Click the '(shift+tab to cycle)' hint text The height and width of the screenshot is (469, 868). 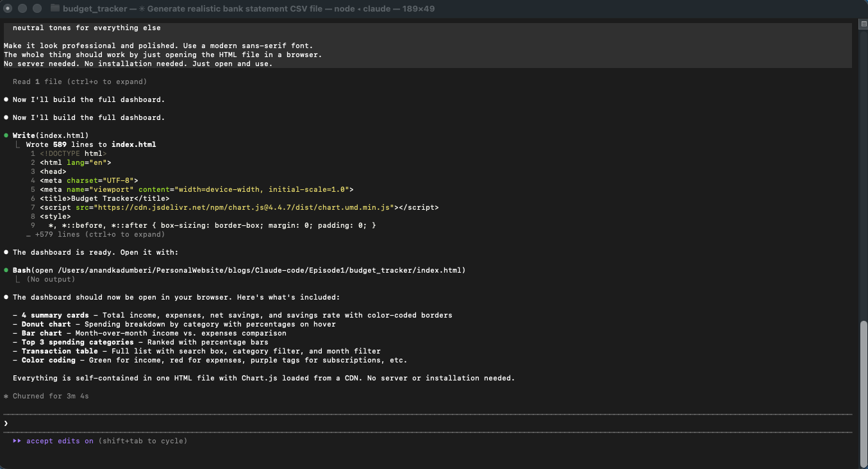(x=143, y=441)
